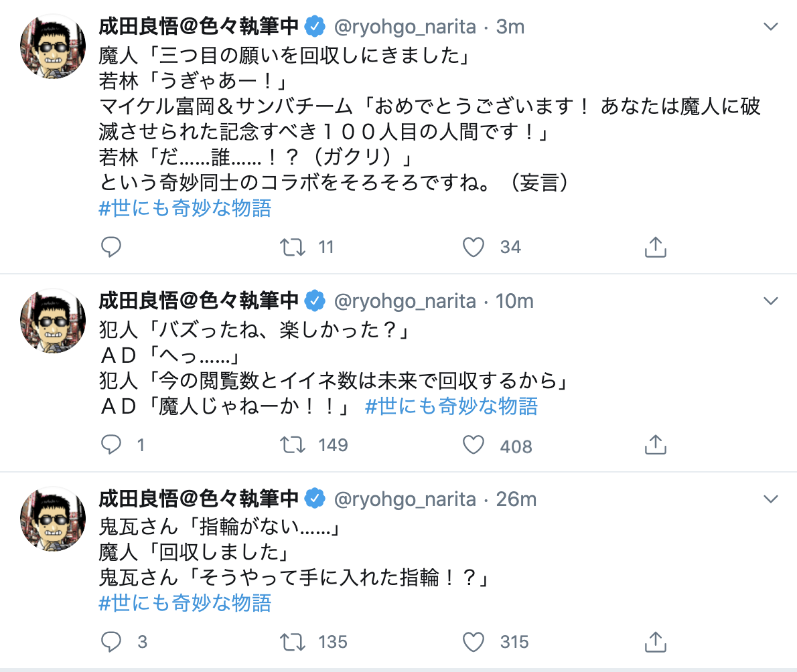Expand the options caret on the 10m tweet
797x672 pixels.
click(x=771, y=301)
